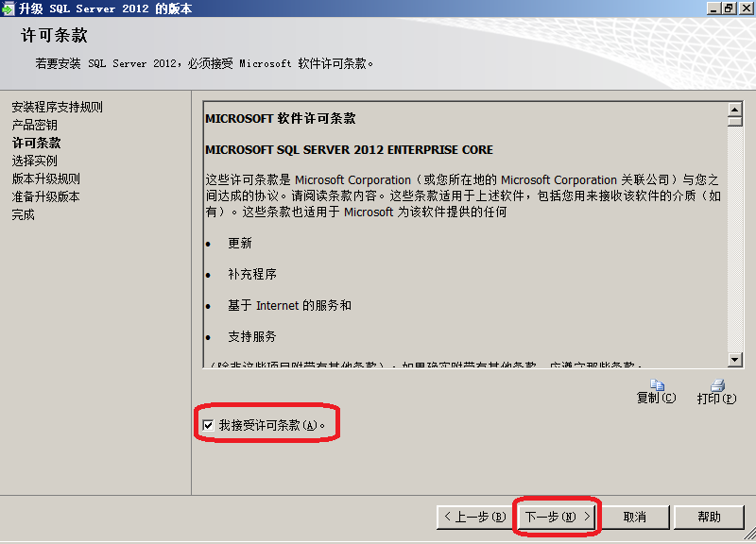The height and width of the screenshot is (544, 756).
Task: Select 安装程序支持规则 step in sidebar
Action: tap(58, 107)
